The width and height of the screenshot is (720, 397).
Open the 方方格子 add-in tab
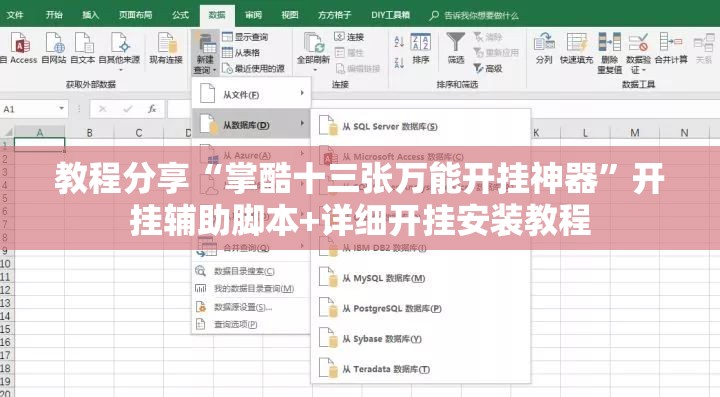click(x=335, y=15)
